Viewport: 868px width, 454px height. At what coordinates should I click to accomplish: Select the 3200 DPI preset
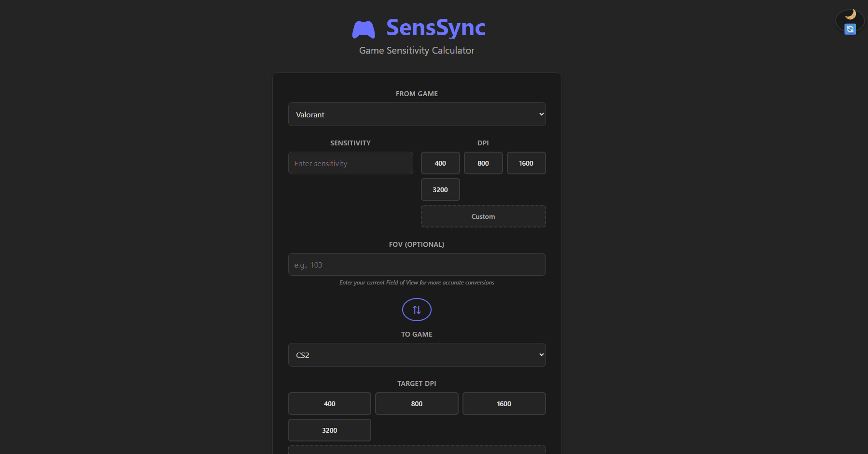440,189
